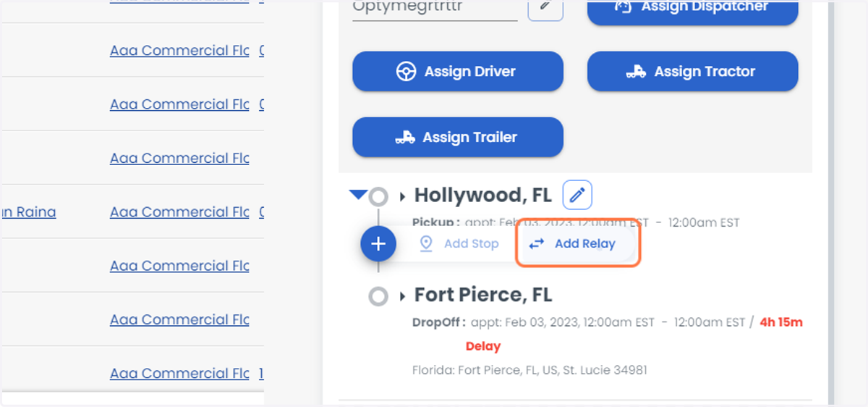Click the Fort Pierce, FL heading text
Viewport: 868px width, 407px height.
tap(483, 295)
